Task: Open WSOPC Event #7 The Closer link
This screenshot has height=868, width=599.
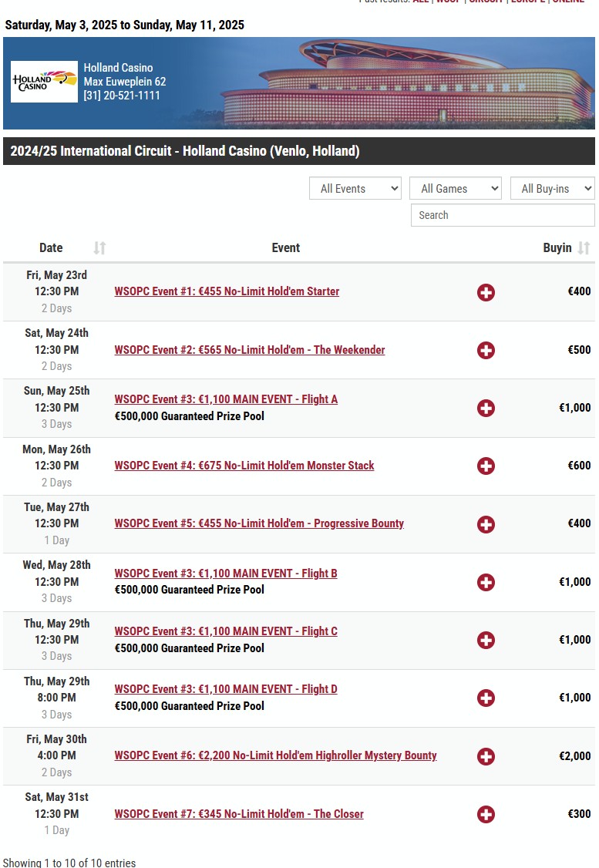Action: point(239,814)
